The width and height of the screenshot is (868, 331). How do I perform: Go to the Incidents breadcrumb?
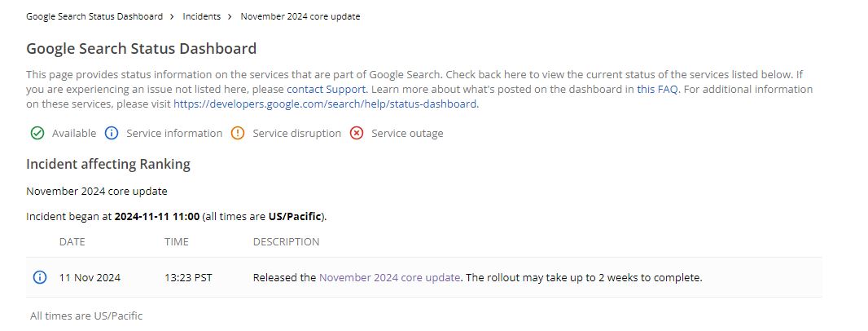[x=201, y=16]
